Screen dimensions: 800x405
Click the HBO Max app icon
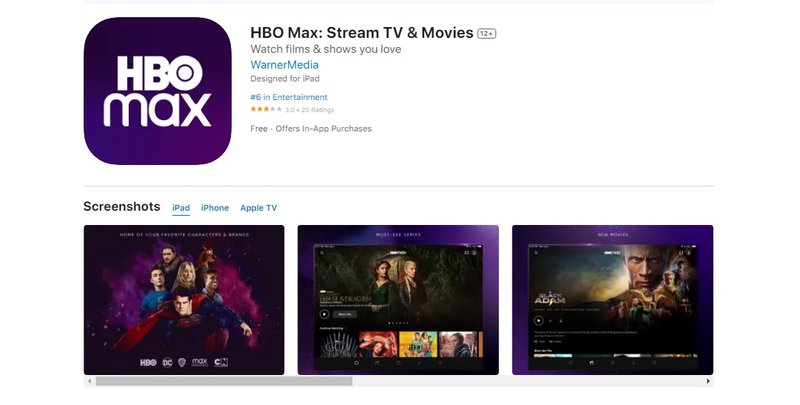pos(157,91)
